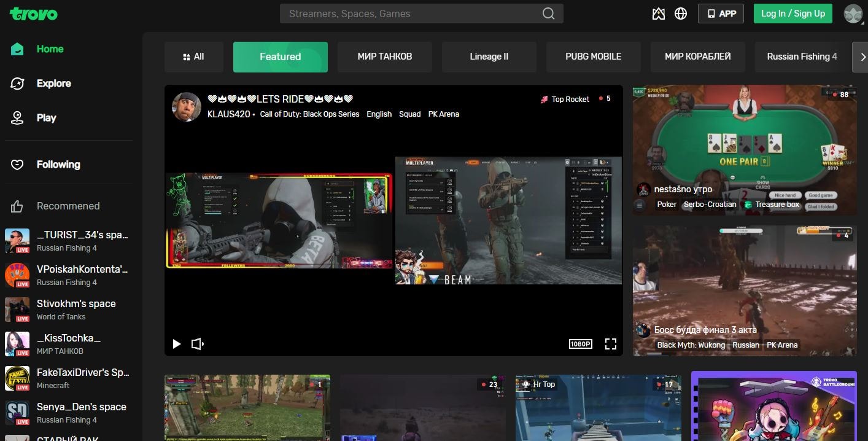Open the 1080P quality selector
This screenshot has width=868, height=441.
click(x=581, y=344)
